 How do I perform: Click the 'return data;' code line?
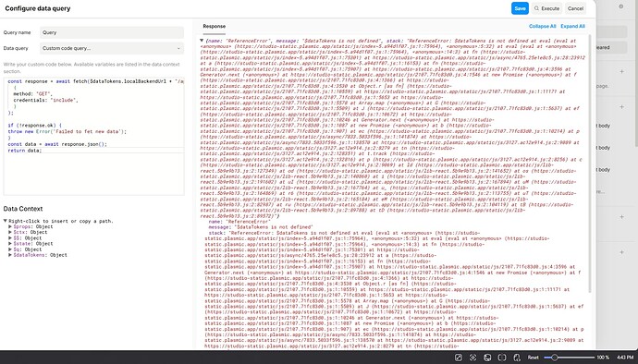[x=24, y=151]
